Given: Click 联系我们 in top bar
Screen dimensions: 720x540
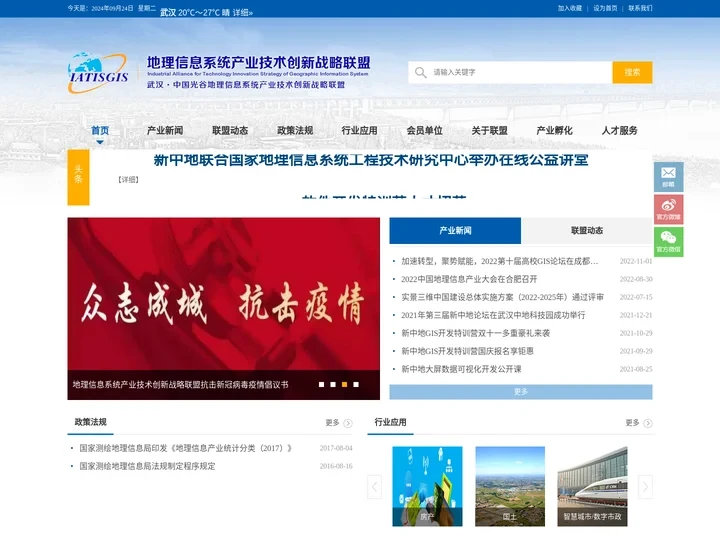Looking at the screenshot, I should click(640, 8).
